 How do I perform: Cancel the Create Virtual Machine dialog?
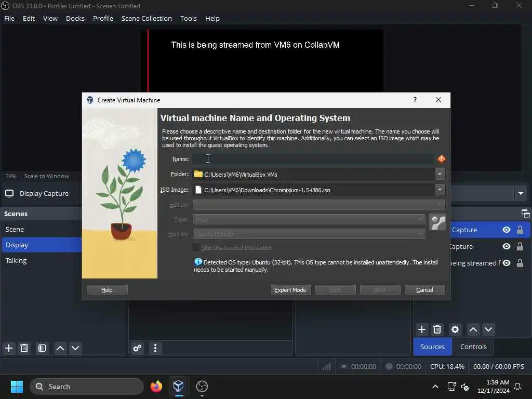click(425, 290)
